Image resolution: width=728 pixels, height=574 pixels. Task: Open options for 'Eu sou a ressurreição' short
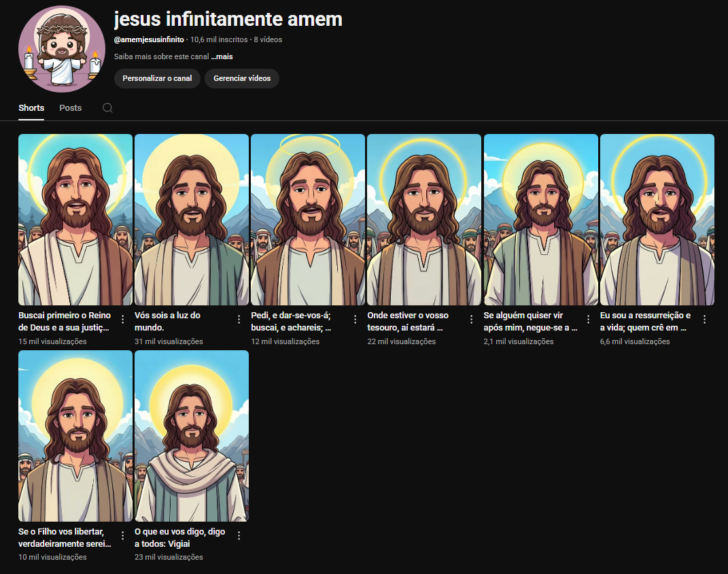tap(704, 319)
